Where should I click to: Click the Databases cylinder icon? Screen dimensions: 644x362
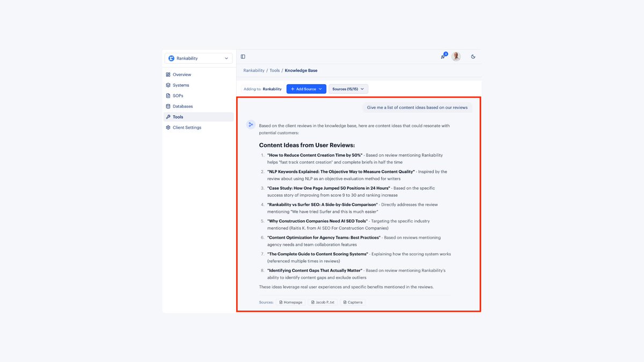pos(168,106)
